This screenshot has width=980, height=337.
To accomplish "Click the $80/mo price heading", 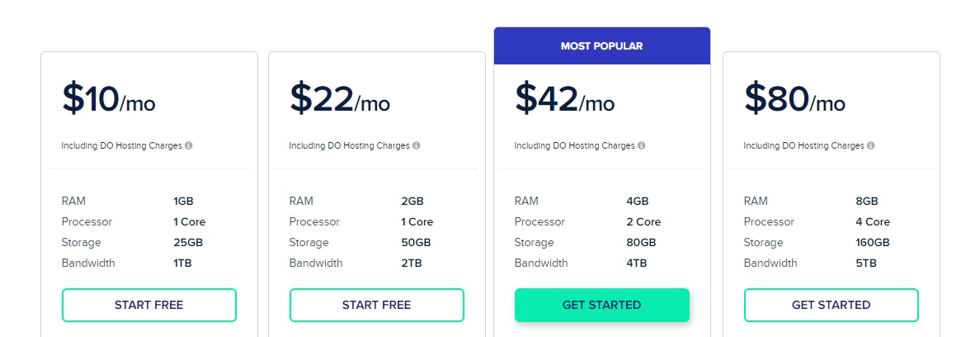I will coord(794,99).
